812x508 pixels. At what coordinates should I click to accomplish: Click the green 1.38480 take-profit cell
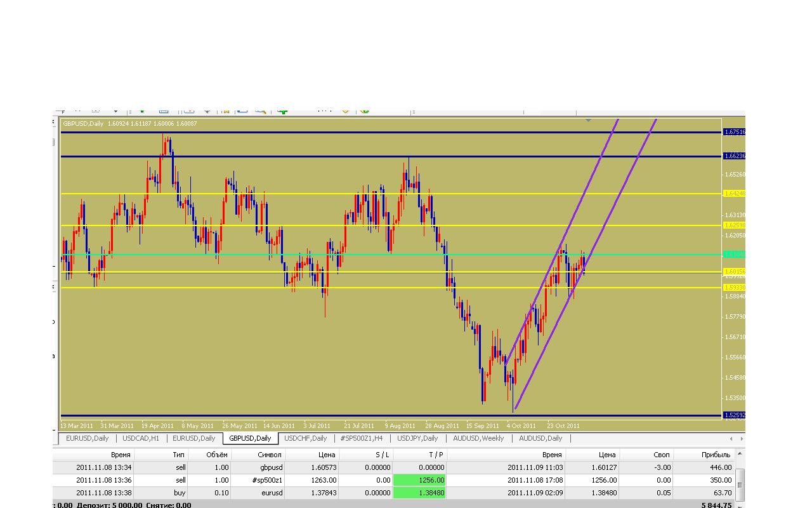pyautogui.click(x=420, y=493)
